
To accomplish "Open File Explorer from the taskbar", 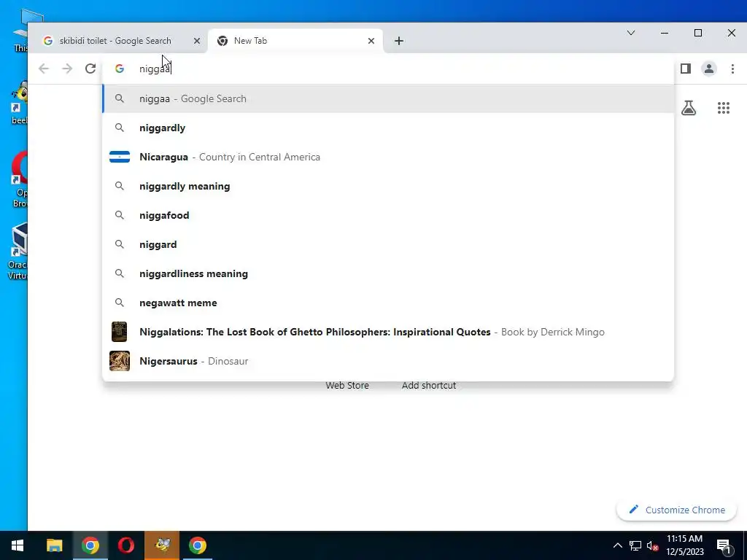I will (54, 545).
